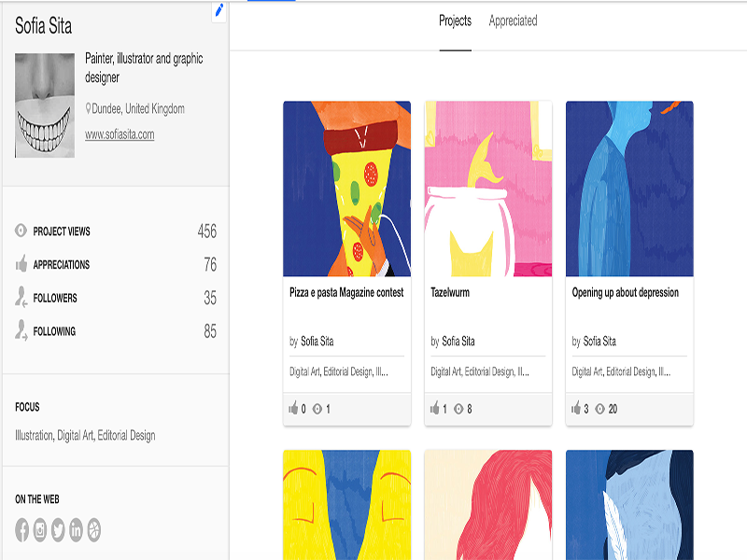Toggle appreciation on Pizza e pasta Magazine contest
Image resolution: width=747 pixels, height=560 pixels.
coord(292,407)
